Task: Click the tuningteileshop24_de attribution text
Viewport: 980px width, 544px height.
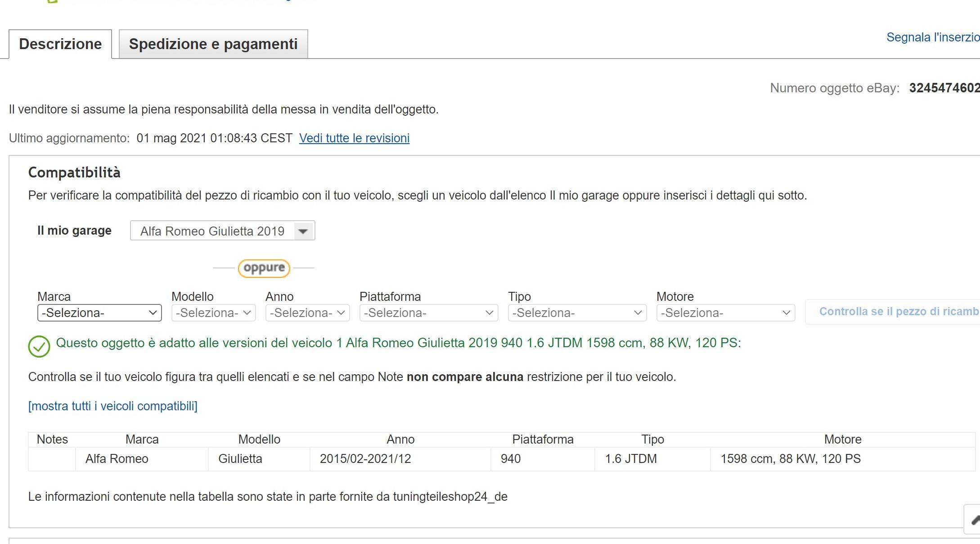Action: pyautogui.click(x=450, y=497)
